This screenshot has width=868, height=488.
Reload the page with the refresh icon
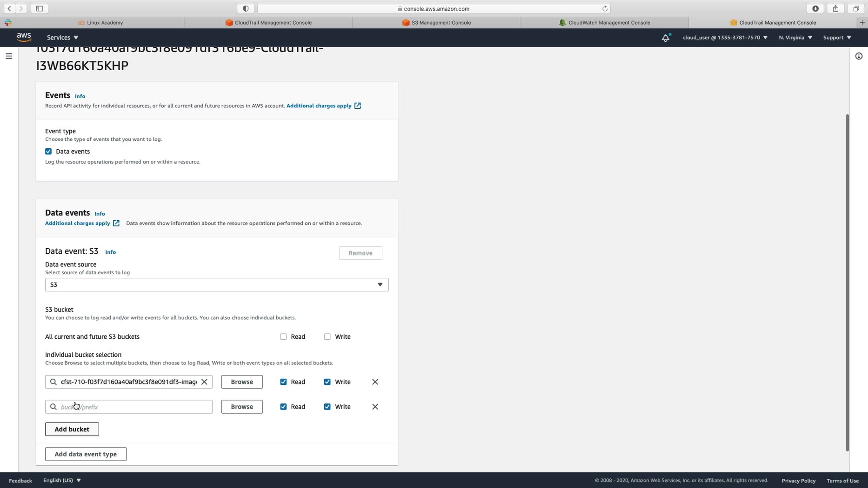605,8
